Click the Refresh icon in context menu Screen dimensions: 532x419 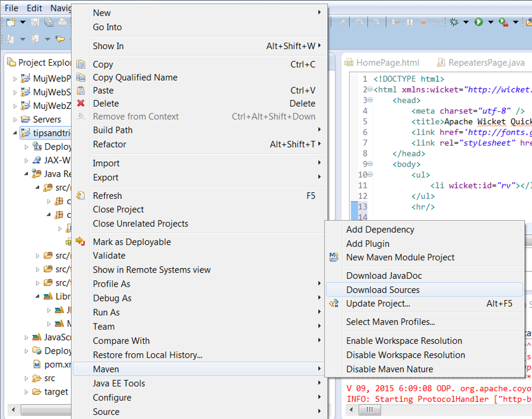click(81, 196)
